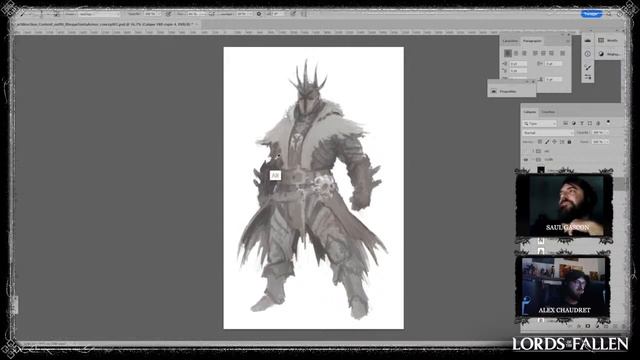Select justify last right icon
640x360 pixels.
(x=551, y=53)
